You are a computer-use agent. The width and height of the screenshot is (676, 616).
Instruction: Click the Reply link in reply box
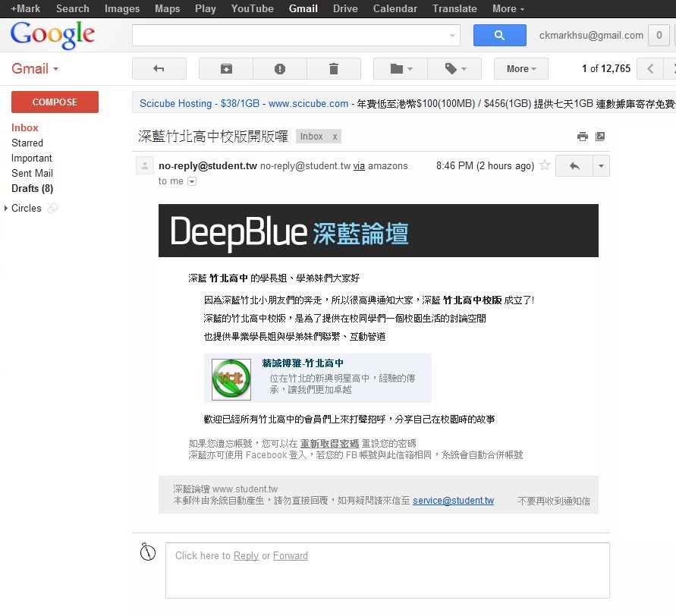246,555
